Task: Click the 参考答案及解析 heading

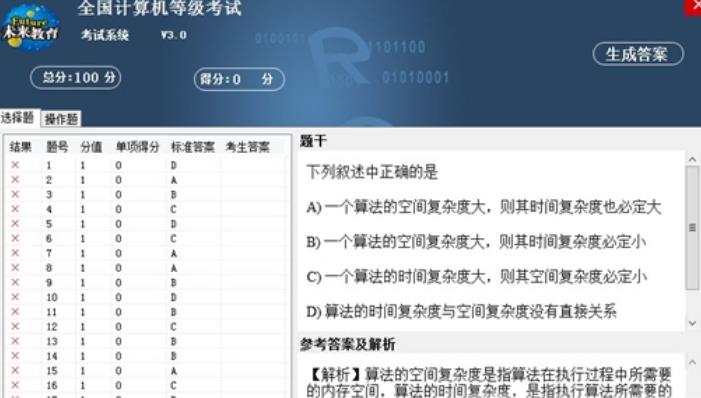Action: [347, 344]
